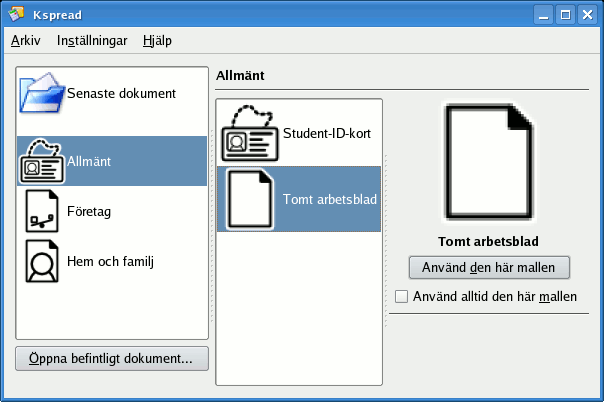Enable Använd alltid den här mallen checkbox
This screenshot has height=402, width=604.
pos(402,297)
